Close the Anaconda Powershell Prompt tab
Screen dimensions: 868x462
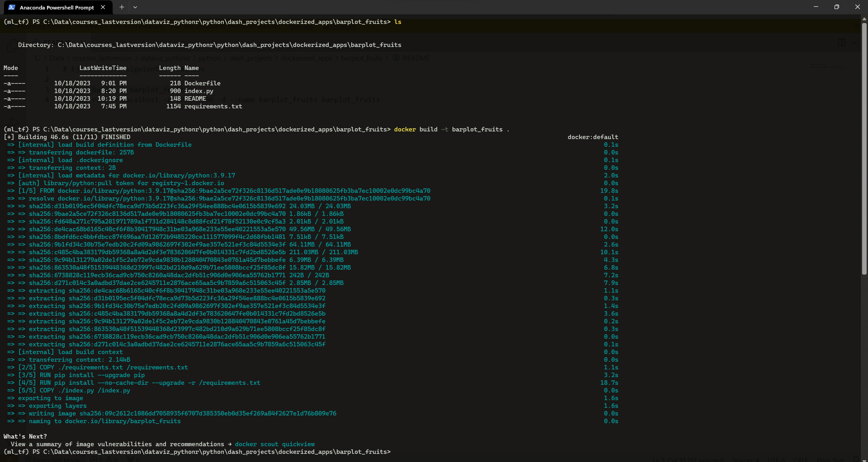point(103,7)
